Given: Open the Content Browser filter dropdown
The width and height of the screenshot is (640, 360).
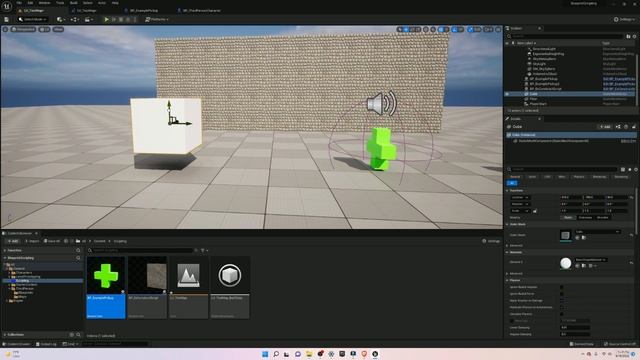Looking at the screenshot, I should (204, 250).
